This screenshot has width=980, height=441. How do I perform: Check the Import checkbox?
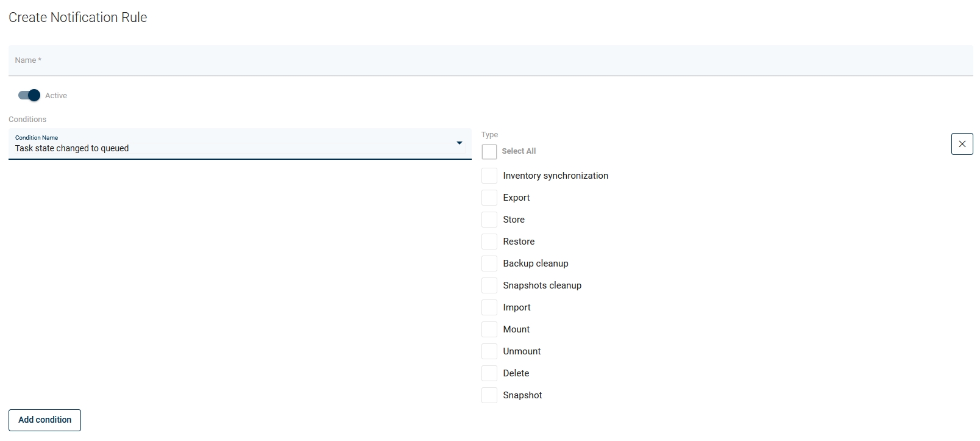(x=489, y=307)
